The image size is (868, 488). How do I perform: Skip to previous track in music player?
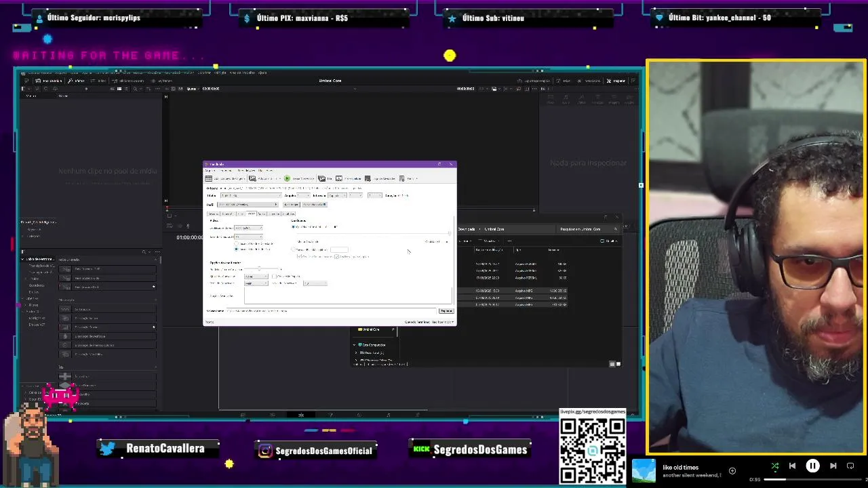coord(793,466)
